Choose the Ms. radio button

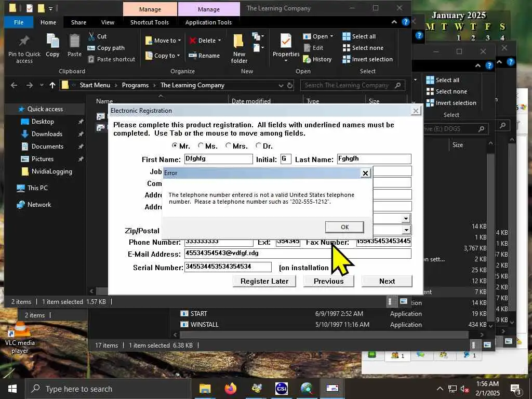click(x=201, y=145)
